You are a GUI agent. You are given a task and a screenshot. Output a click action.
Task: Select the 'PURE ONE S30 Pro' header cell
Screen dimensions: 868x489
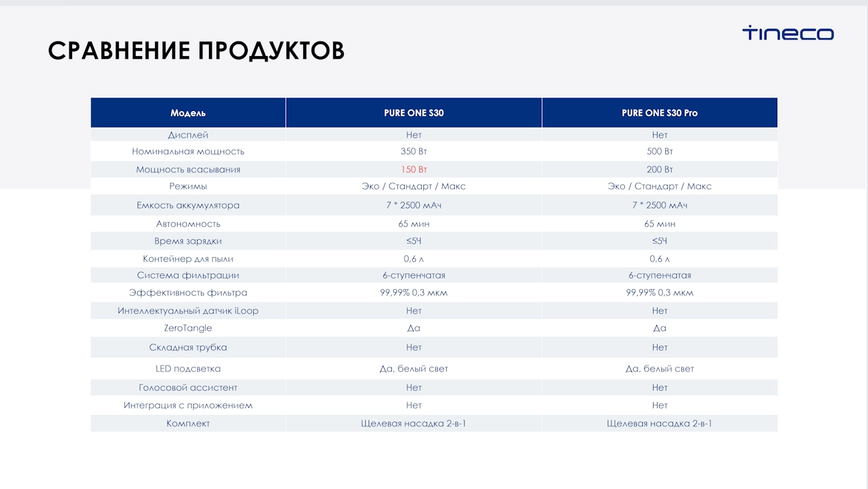[660, 113]
